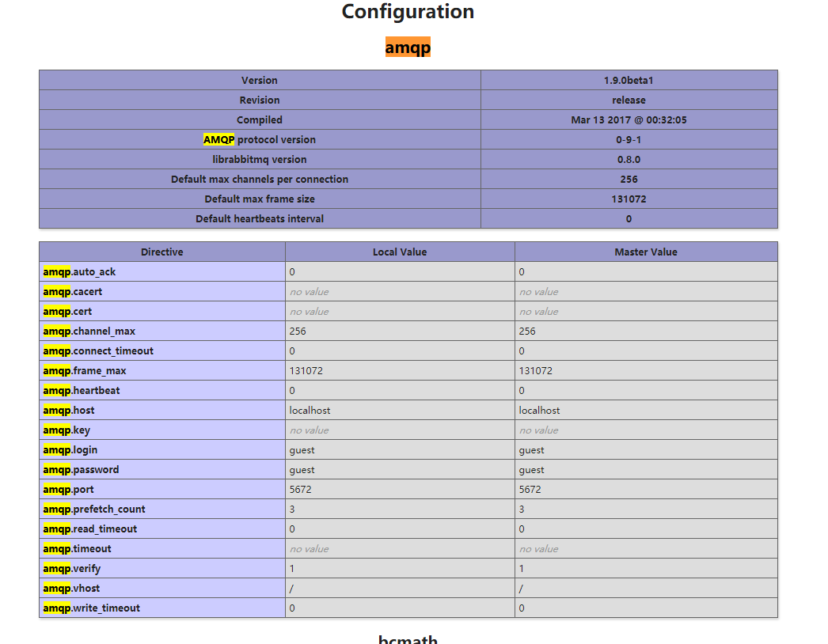Click the Configuration page heading
The height and width of the screenshot is (644, 828).
coord(408,12)
